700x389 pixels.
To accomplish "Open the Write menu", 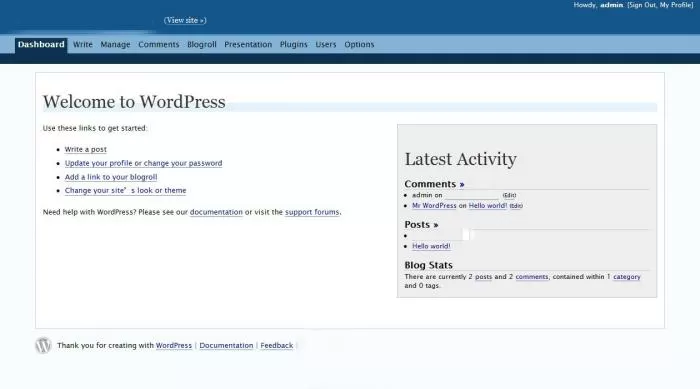I will 83,45.
